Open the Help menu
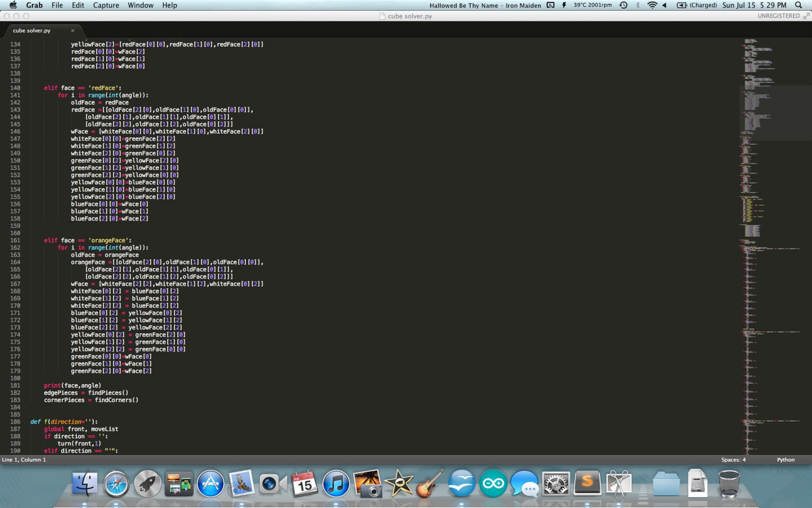Viewport: 812px width, 508px height. coord(170,5)
